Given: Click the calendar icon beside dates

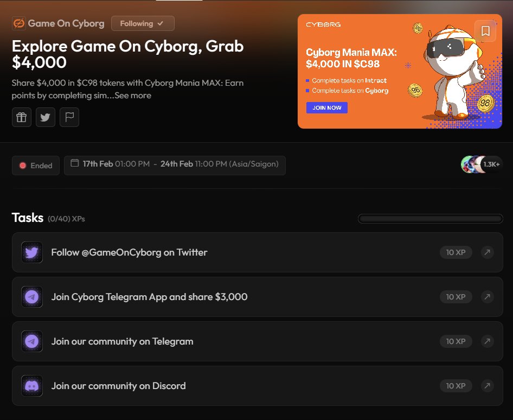Looking at the screenshot, I should pos(75,163).
